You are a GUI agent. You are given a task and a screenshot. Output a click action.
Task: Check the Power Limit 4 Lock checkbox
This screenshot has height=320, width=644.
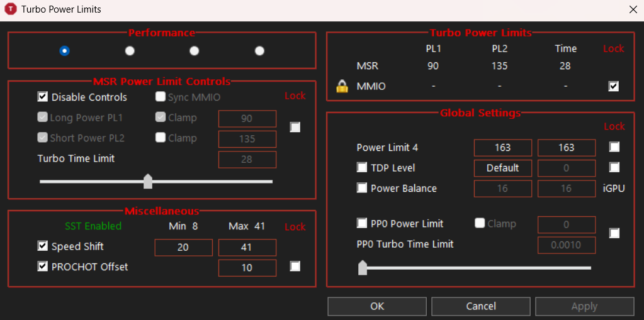[x=614, y=147]
